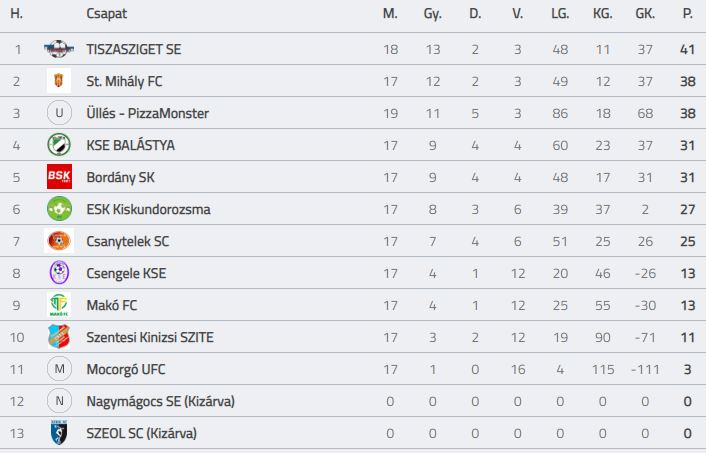
Task: Click the Szentesi Kinizsi SZITE shield crest
Action: pyautogui.click(x=59, y=337)
